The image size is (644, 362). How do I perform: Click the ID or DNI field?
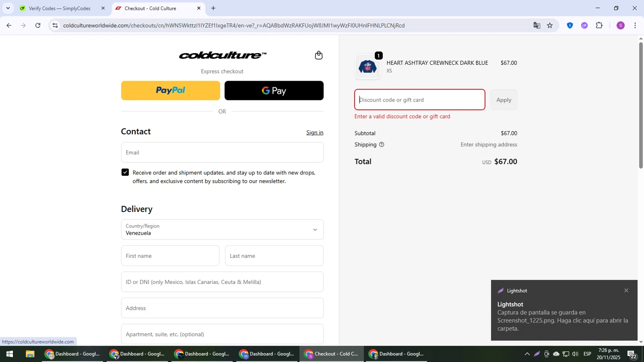pos(222,282)
